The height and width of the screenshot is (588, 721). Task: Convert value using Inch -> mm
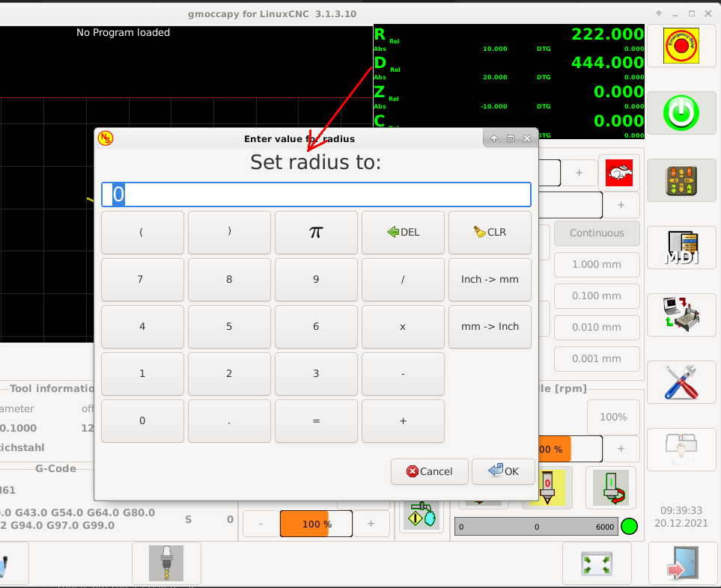coord(490,279)
